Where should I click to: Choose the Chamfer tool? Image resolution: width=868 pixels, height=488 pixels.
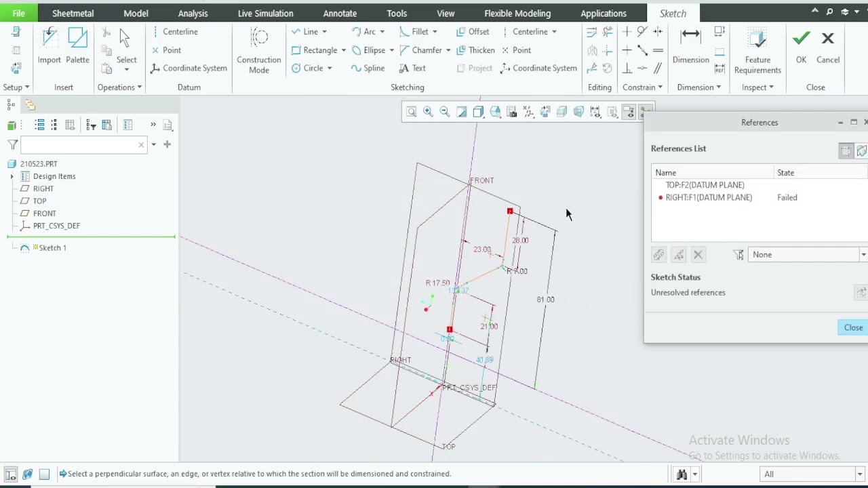click(421, 50)
